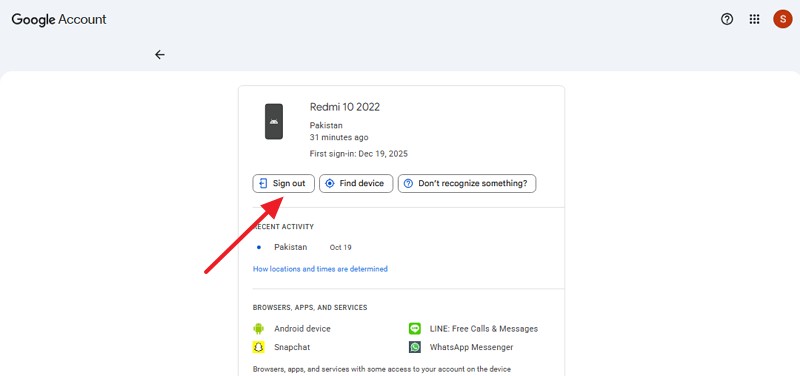Click the Android device label
Image resolution: width=800 pixels, height=376 pixels.
point(302,329)
